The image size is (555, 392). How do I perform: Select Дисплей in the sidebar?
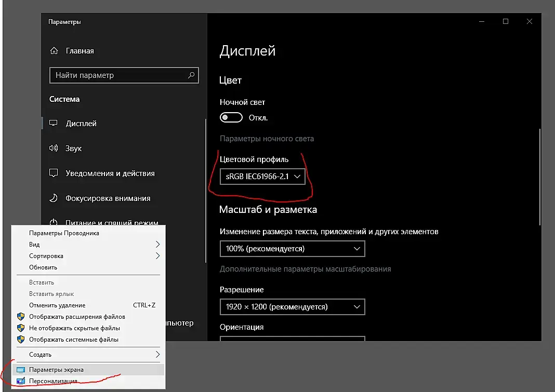(124, 123)
